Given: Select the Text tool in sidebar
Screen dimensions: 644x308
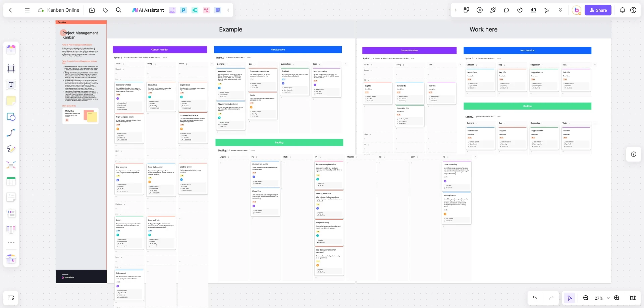Looking at the screenshot, I should pyautogui.click(x=11, y=84).
